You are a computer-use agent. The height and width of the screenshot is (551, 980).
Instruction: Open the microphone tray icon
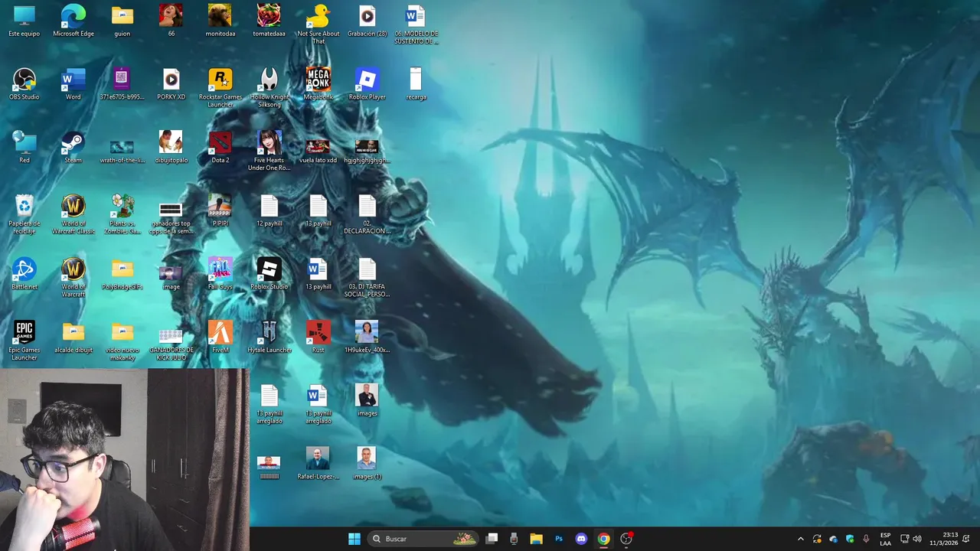pos(866,539)
